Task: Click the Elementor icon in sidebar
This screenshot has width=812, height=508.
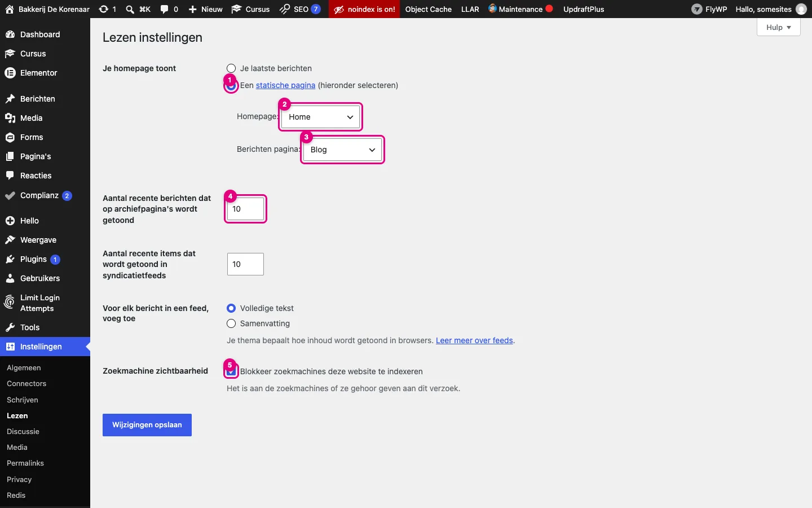Action: coord(10,73)
